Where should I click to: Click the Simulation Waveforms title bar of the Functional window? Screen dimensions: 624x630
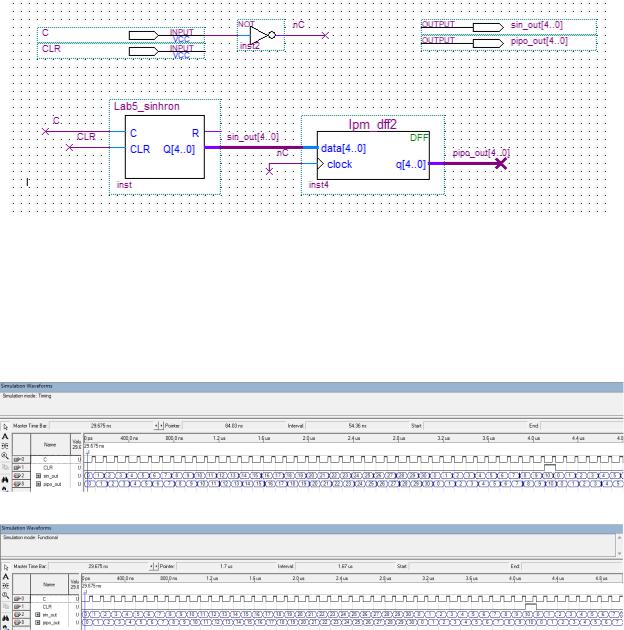point(312,528)
